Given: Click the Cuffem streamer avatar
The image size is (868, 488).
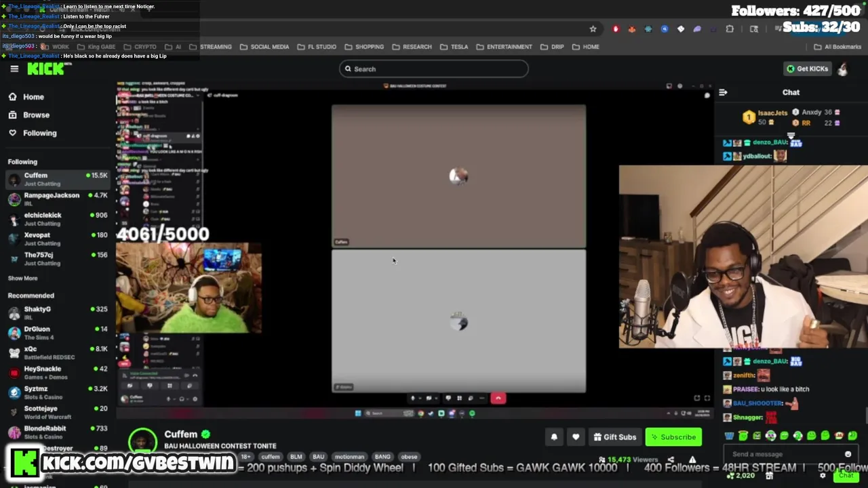Looking at the screenshot, I should coord(142,442).
